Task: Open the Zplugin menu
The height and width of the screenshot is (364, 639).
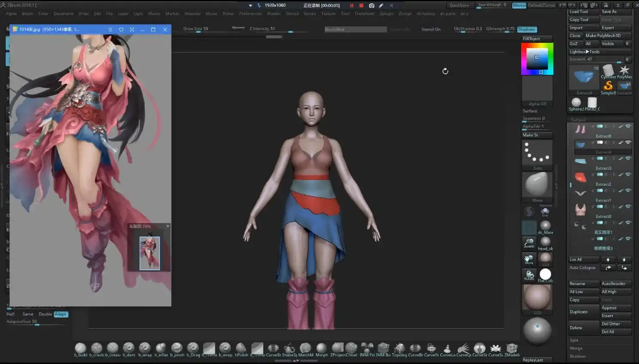Action: (386, 13)
